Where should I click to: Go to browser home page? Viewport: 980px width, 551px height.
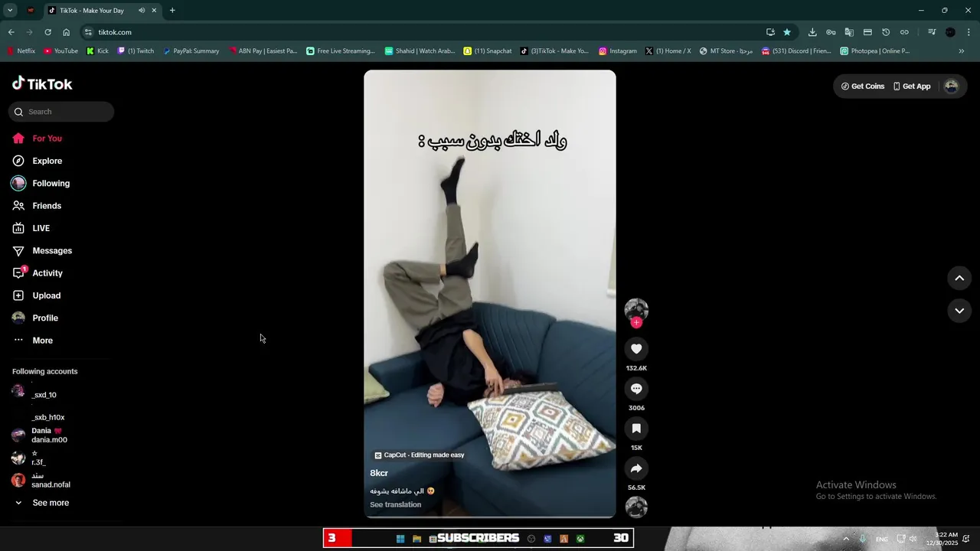pyautogui.click(x=66, y=32)
